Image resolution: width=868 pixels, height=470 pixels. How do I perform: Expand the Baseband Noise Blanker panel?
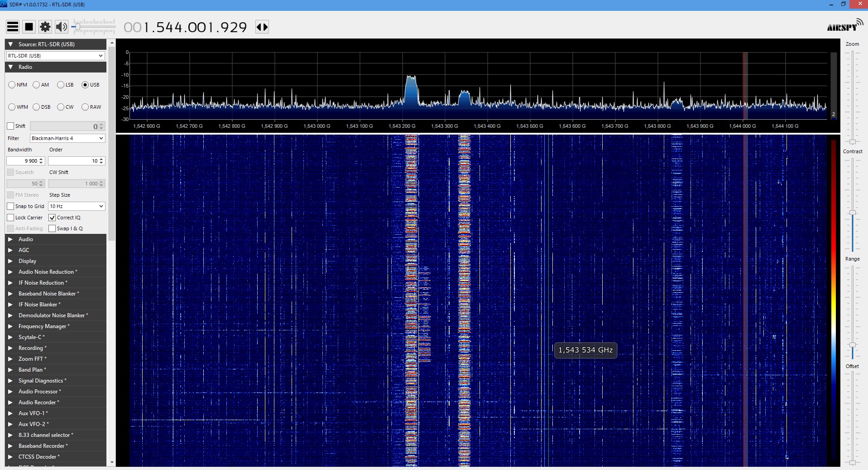(x=56, y=294)
